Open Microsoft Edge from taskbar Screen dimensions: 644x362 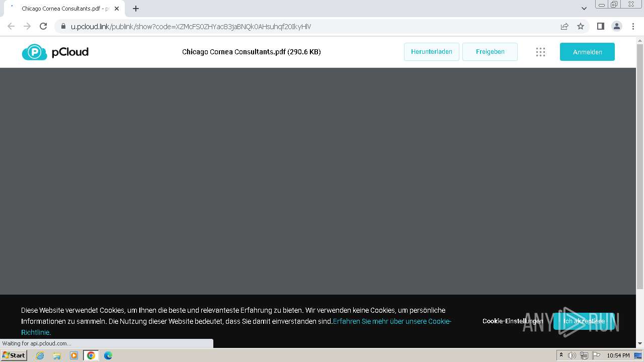tap(108, 355)
